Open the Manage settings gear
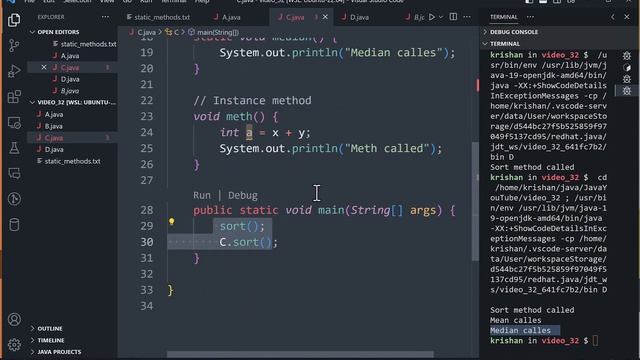The height and width of the screenshot is (360, 640). pos(14,344)
